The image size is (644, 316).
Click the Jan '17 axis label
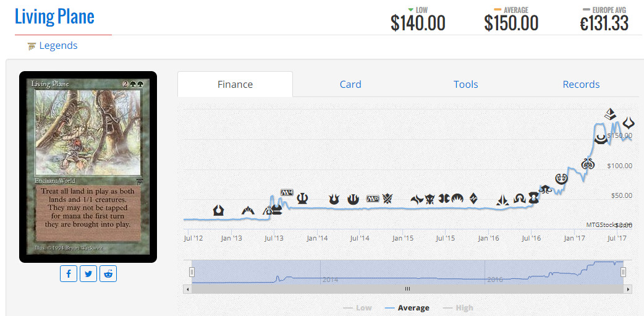tap(575, 238)
